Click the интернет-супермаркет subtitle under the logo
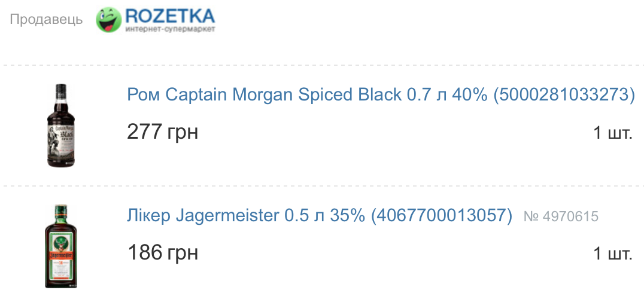Image resolution: width=644 pixels, height=299 pixels. [170, 29]
